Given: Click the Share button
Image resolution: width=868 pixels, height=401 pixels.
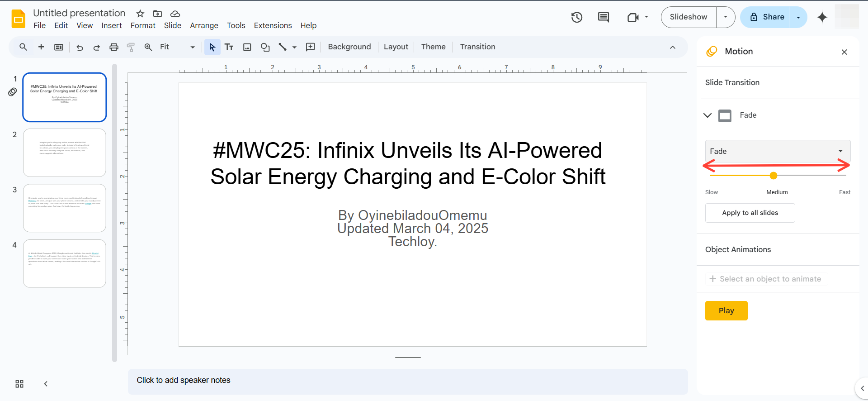Looking at the screenshot, I should coord(765,17).
